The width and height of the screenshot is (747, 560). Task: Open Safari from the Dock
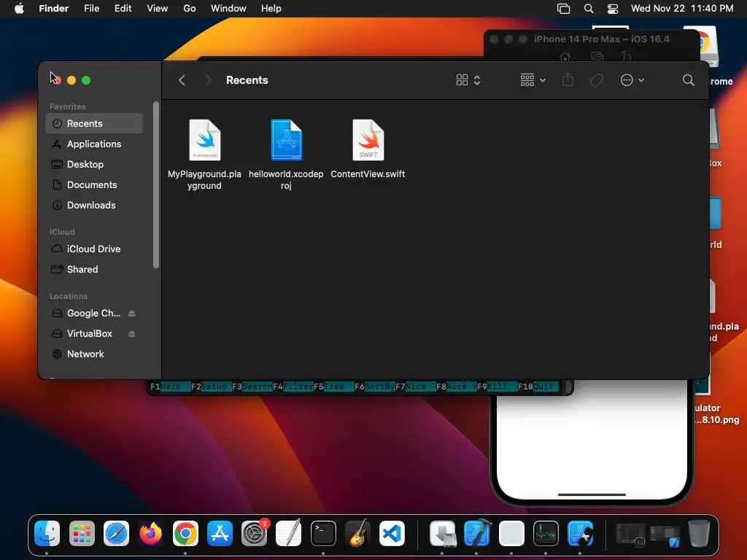116,533
